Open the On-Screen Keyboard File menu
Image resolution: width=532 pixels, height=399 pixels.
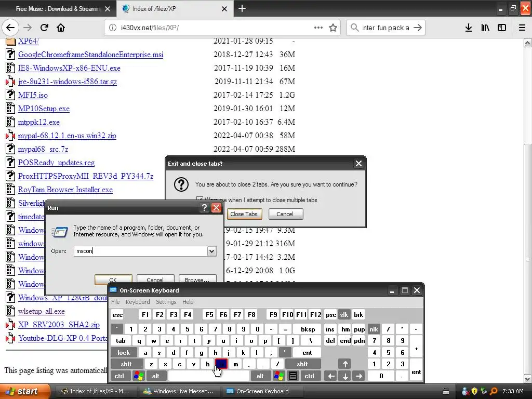pos(115,302)
